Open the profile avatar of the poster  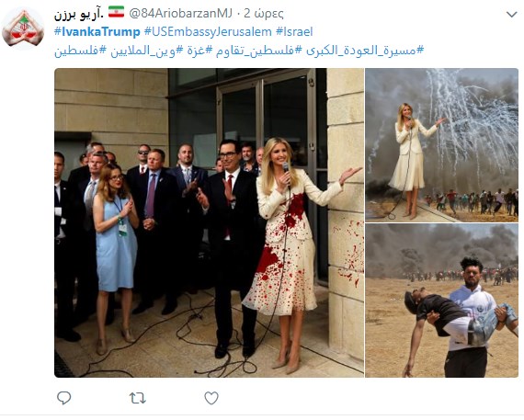(23, 29)
